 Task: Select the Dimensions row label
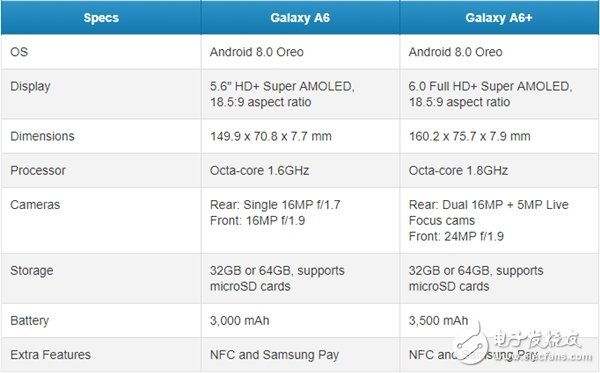click(42, 136)
